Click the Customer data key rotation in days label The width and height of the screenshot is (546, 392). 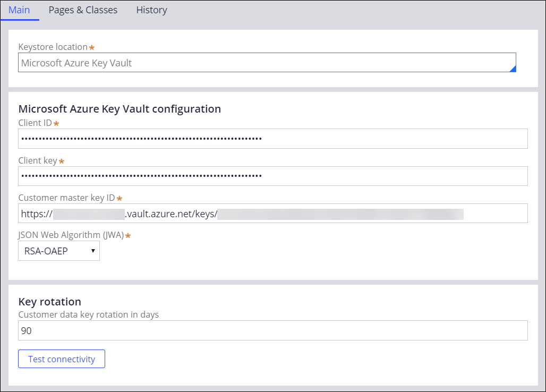point(89,314)
